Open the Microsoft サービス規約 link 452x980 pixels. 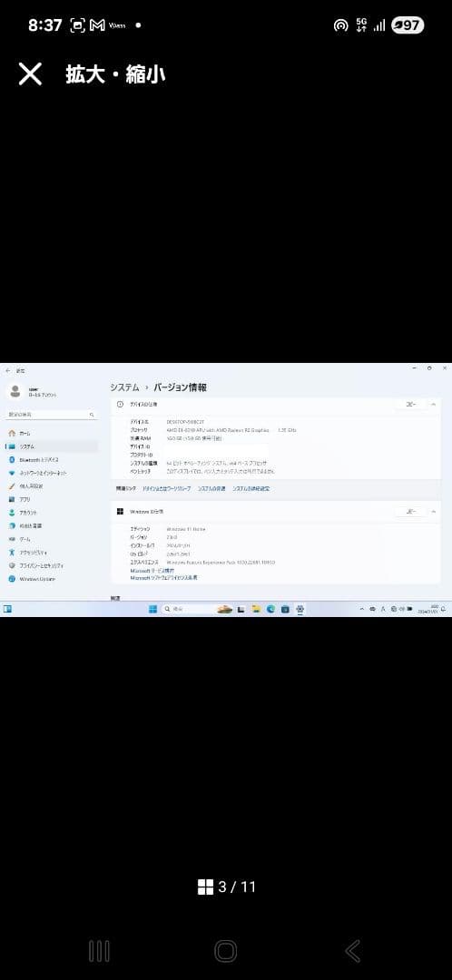point(152,572)
